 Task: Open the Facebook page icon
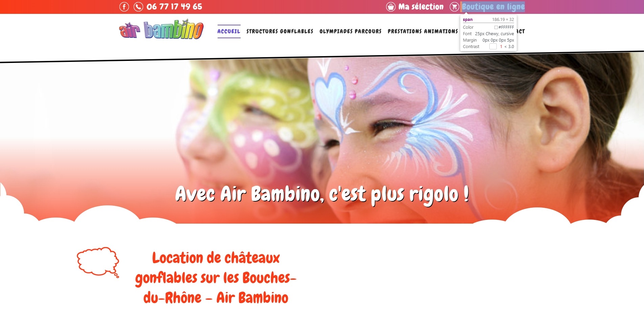[x=124, y=7]
